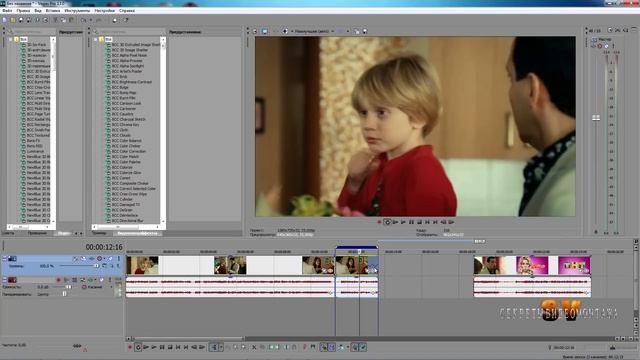The height and width of the screenshot is (360, 640).
Task: Select the Normal Edit tool
Action: pyautogui.click(x=213, y=347)
